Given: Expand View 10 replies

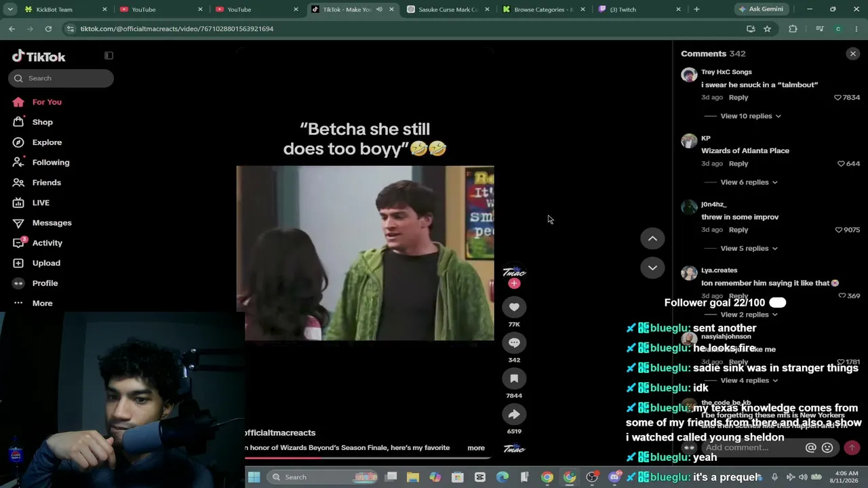Looking at the screenshot, I should (x=751, y=116).
